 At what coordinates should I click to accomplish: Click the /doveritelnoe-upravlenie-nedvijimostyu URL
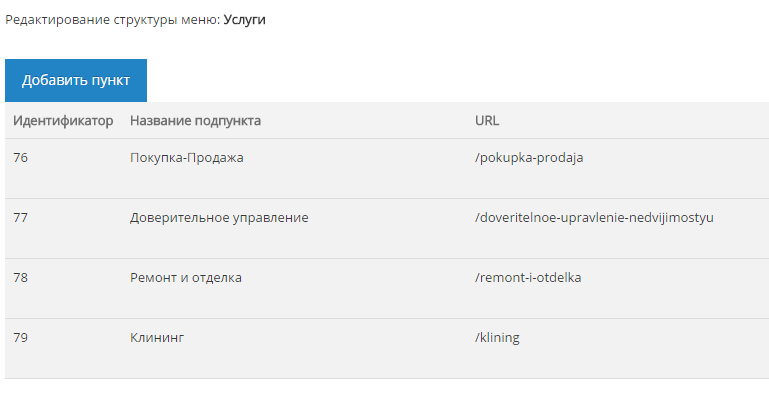[594, 218]
